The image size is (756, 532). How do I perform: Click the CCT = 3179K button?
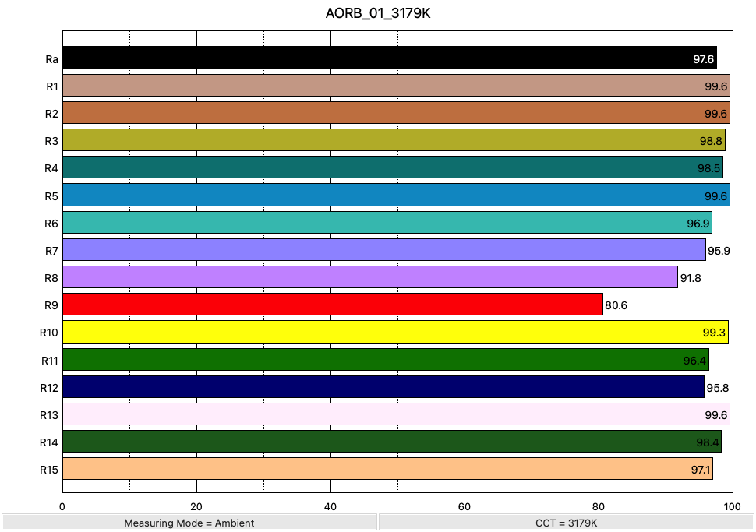point(567,523)
